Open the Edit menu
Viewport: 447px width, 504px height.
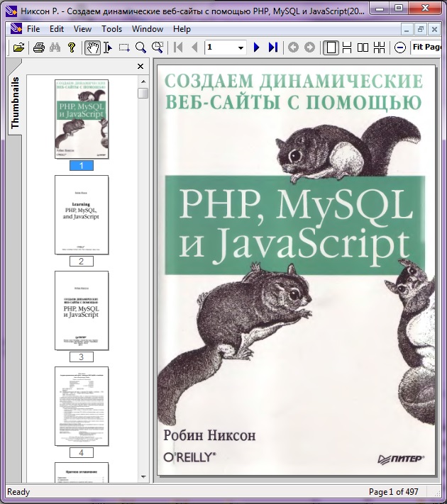click(x=57, y=29)
